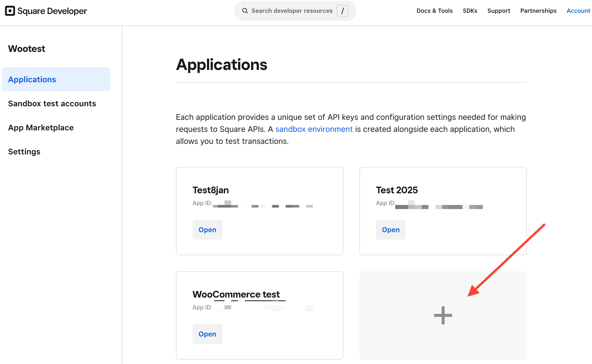Select Applications in the sidebar
The image size is (592, 364).
tap(32, 79)
